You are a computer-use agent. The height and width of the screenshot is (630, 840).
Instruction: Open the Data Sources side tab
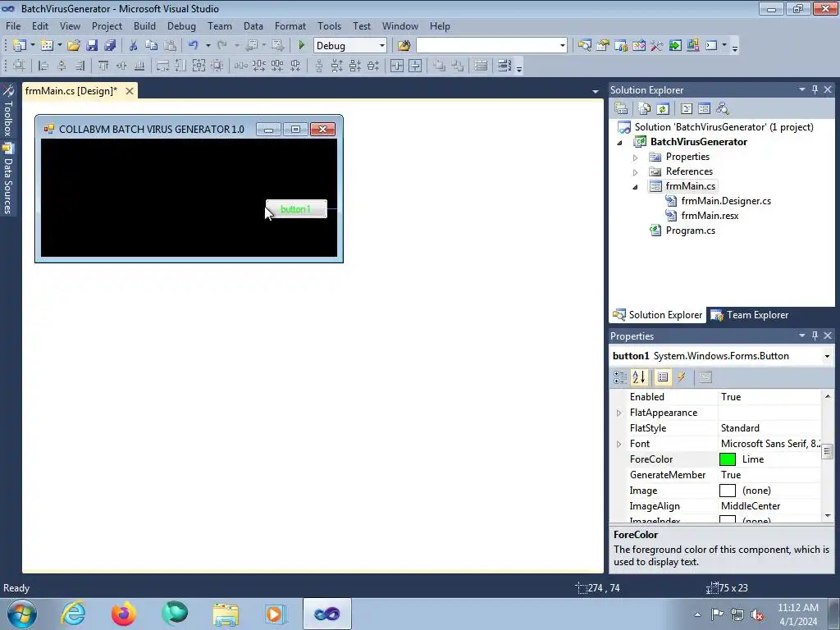[x=7, y=180]
